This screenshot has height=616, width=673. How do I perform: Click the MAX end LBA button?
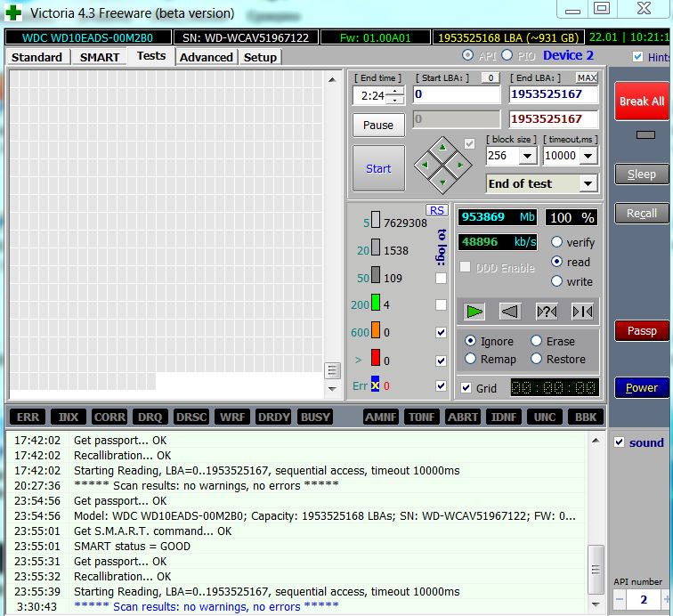[x=587, y=78]
